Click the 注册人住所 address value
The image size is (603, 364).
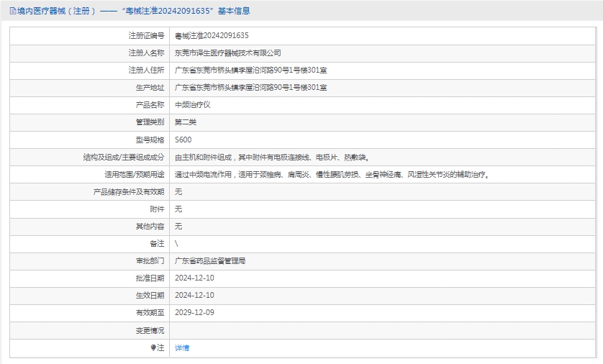(x=250, y=70)
